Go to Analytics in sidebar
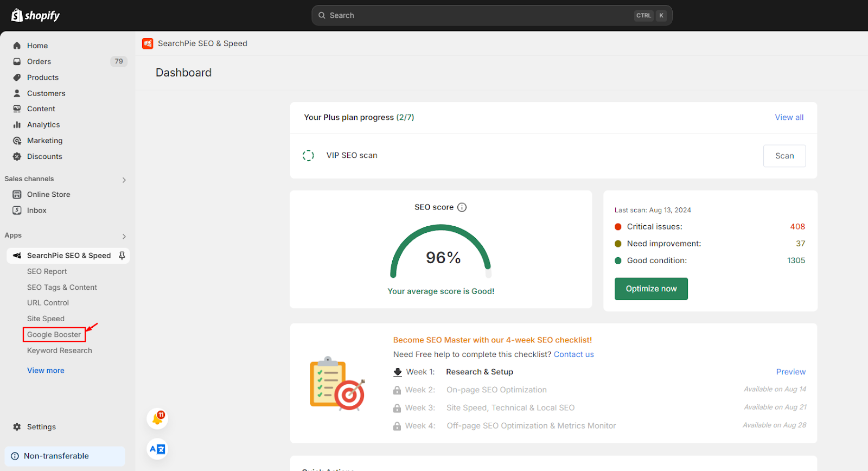The image size is (868, 471). 43,125
